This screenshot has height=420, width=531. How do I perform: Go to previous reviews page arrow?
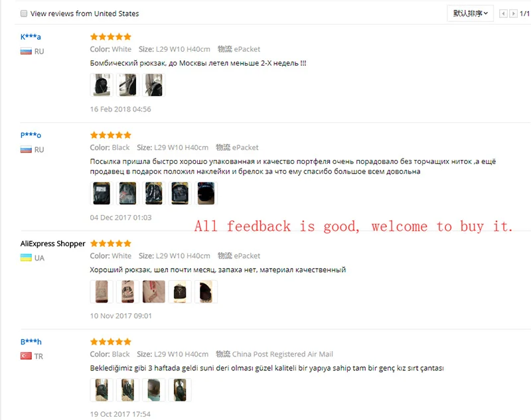[x=503, y=13]
